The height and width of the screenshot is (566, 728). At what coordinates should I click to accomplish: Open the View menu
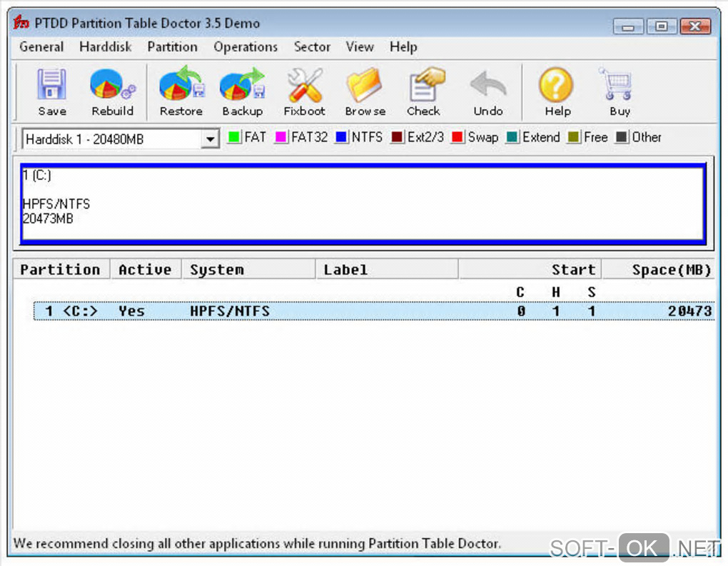point(360,47)
